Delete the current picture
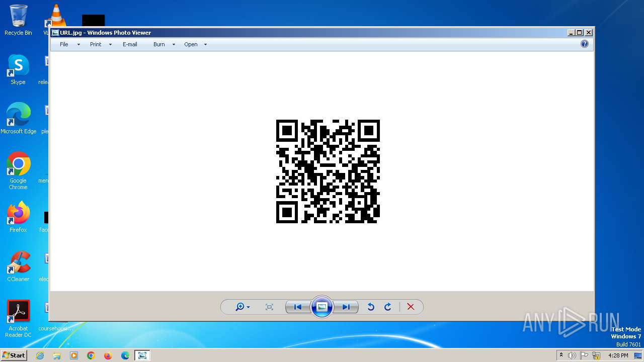The width and height of the screenshot is (644, 362). pos(411,307)
